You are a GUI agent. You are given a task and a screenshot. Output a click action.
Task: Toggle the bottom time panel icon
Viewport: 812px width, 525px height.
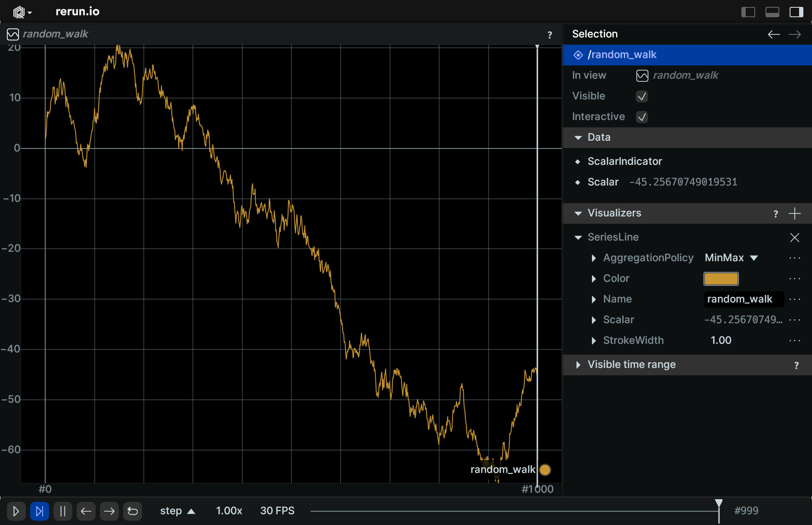(772, 12)
